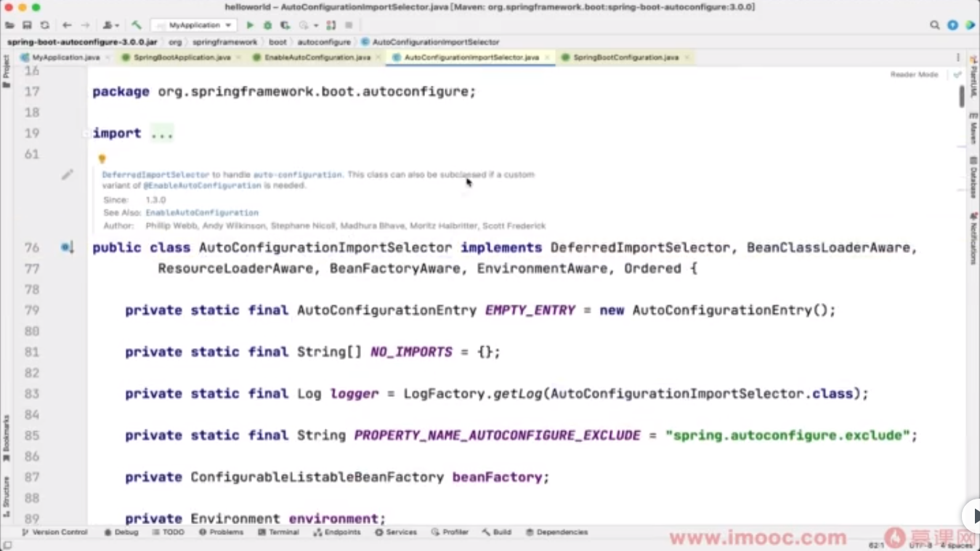Expand the folded import statements on line 19
This screenshot has width=980, height=551.
coord(161,133)
